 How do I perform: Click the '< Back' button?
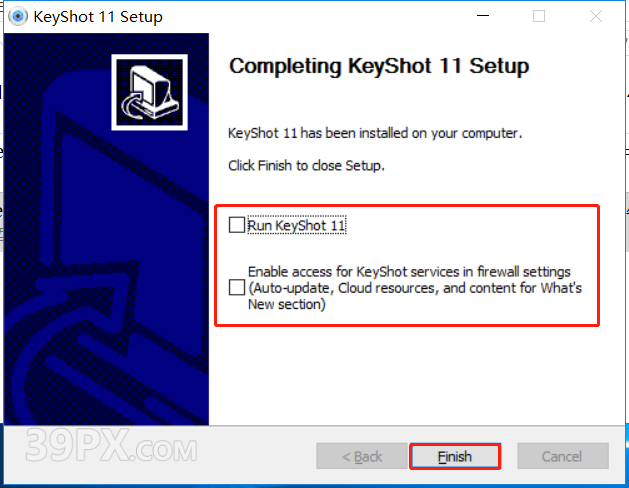362,456
